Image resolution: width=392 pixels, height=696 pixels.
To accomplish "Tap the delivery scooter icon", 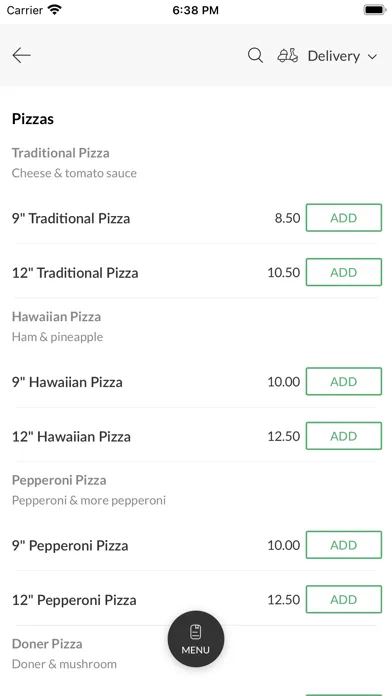I will point(288,55).
